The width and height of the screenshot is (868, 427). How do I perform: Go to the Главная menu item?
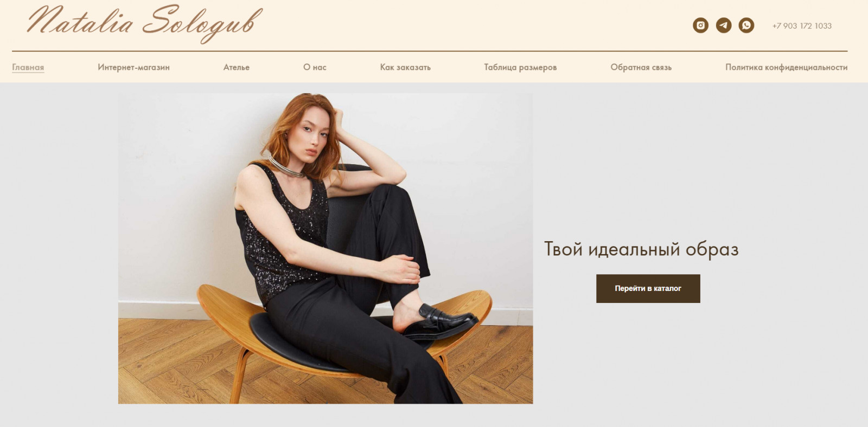(28, 67)
